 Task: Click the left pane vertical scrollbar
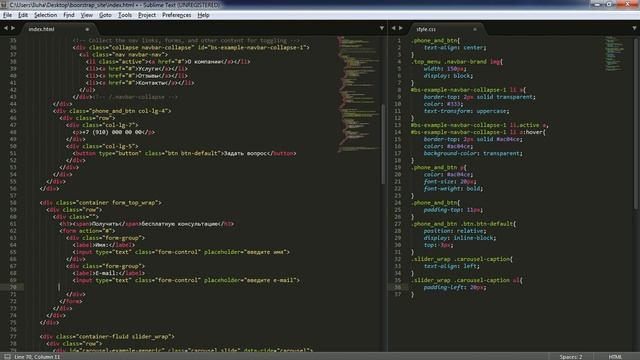point(383,144)
